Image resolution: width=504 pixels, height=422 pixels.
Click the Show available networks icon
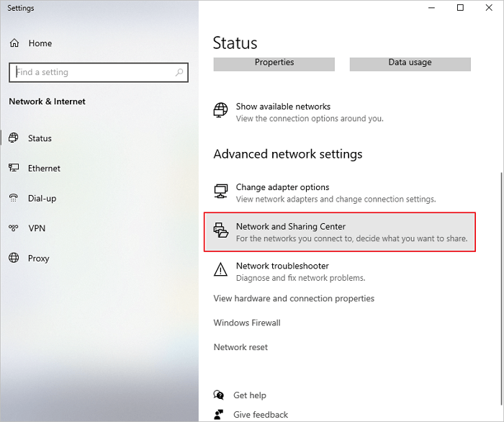[221, 111]
